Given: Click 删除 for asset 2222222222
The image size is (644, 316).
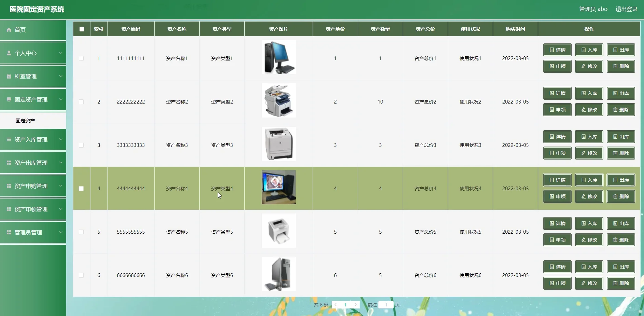Looking at the screenshot, I should tap(621, 110).
